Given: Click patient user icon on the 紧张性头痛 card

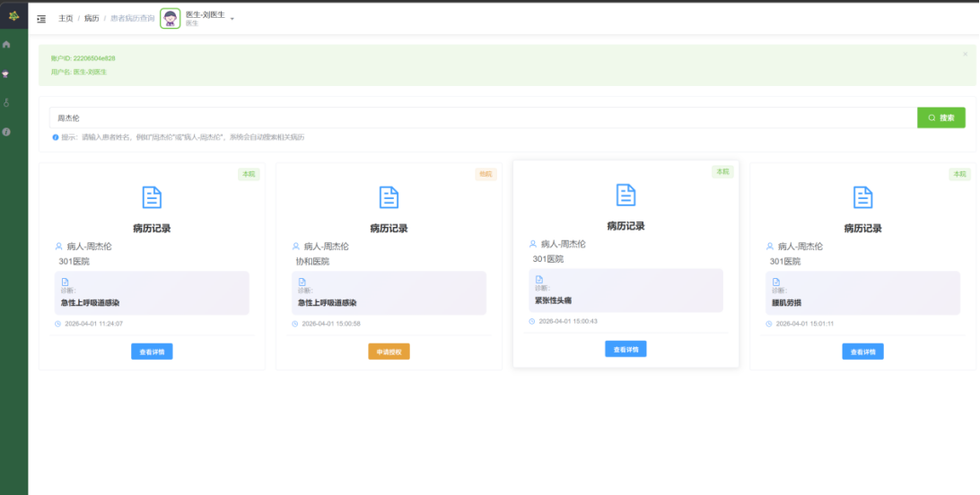Looking at the screenshot, I should (x=533, y=244).
